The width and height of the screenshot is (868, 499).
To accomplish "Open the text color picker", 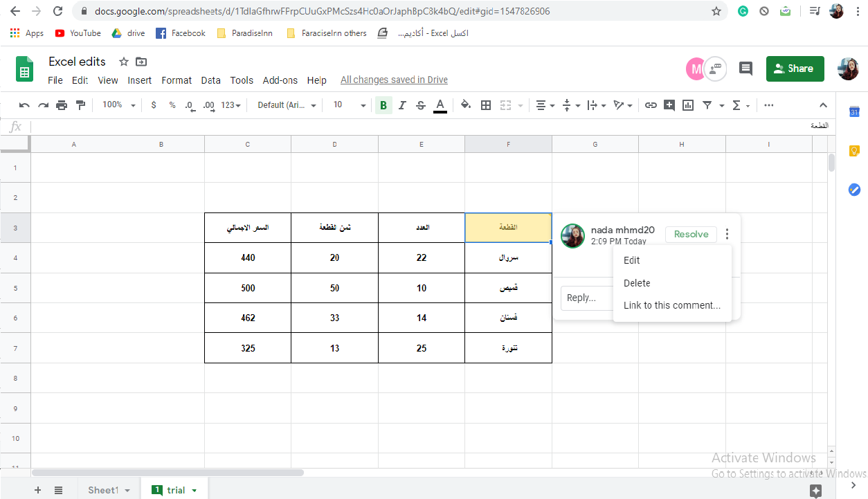I will 440,105.
